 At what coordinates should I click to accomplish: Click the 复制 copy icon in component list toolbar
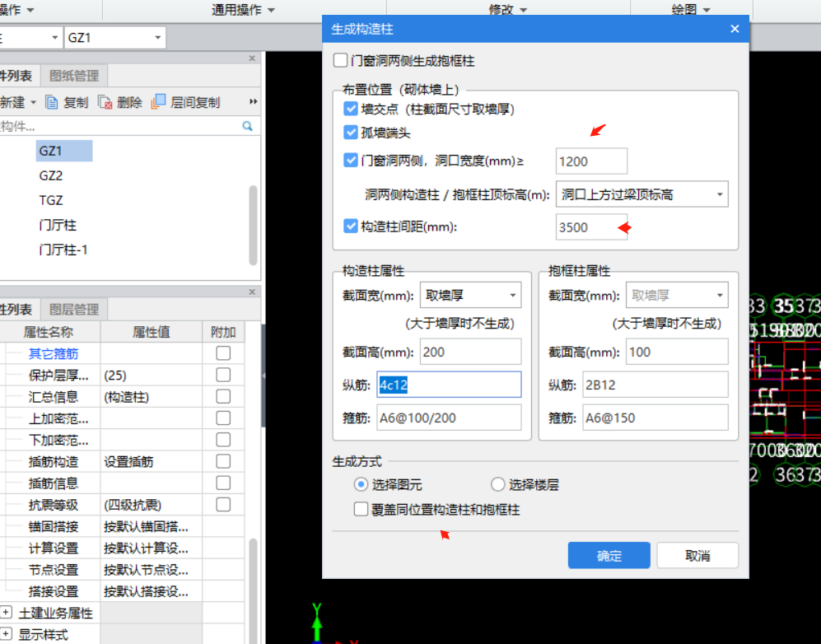tap(52, 102)
